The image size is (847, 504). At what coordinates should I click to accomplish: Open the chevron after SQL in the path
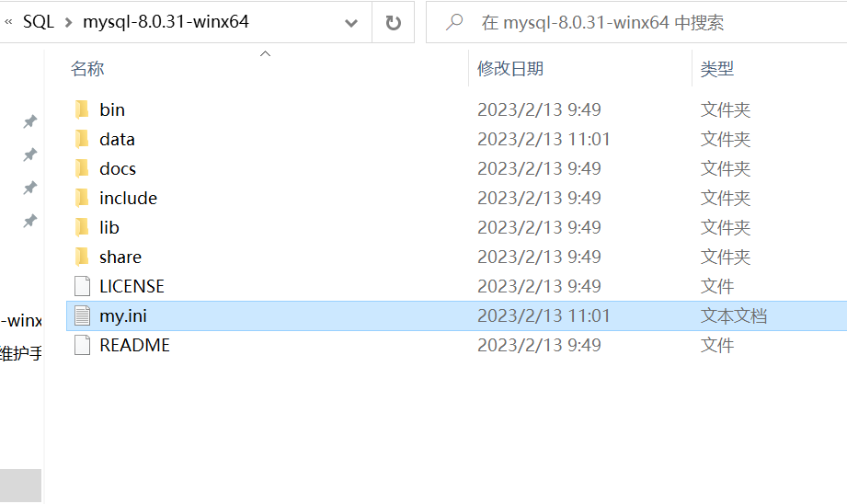point(68,22)
